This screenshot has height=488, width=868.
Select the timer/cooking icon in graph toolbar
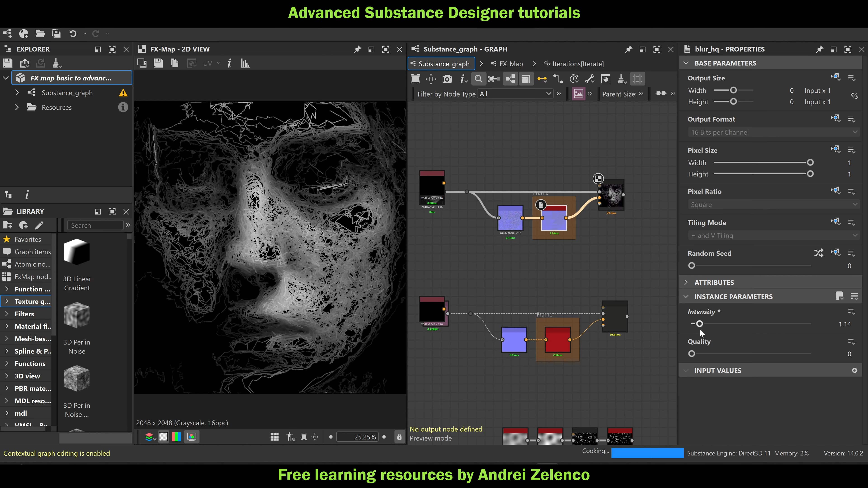(574, 79)
